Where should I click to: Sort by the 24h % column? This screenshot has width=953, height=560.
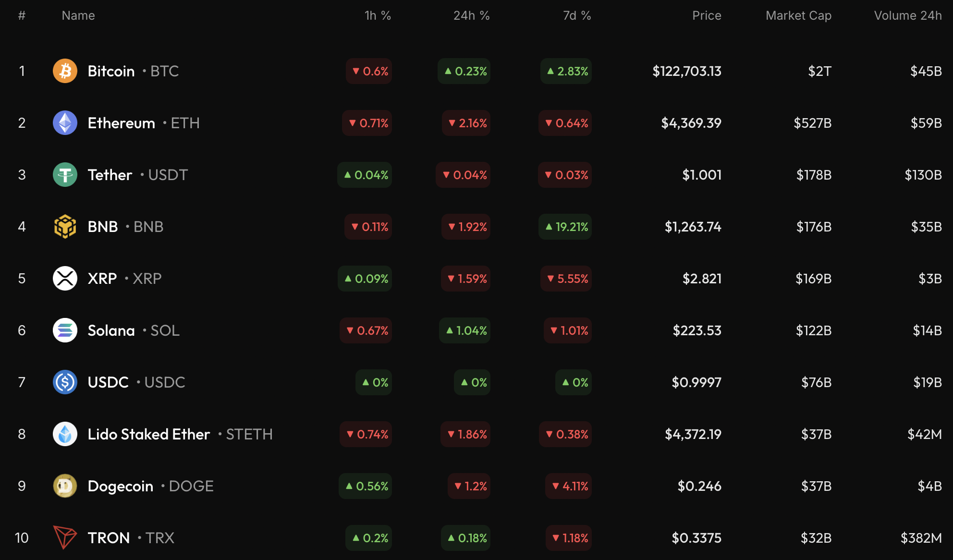pyautogui.click(x=471, y=16)
